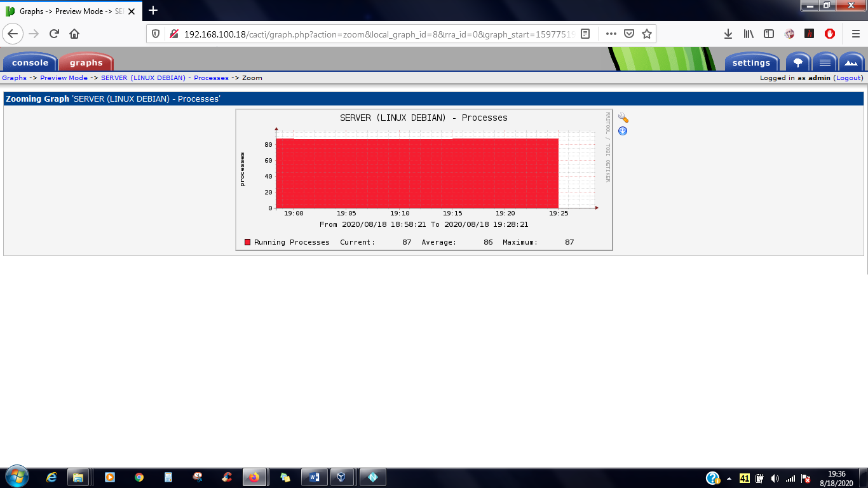Image resolution: width=868 pixels, height=488 pixels.
Task: Show hidden system tray icons arrow
Action: [729, 478]
